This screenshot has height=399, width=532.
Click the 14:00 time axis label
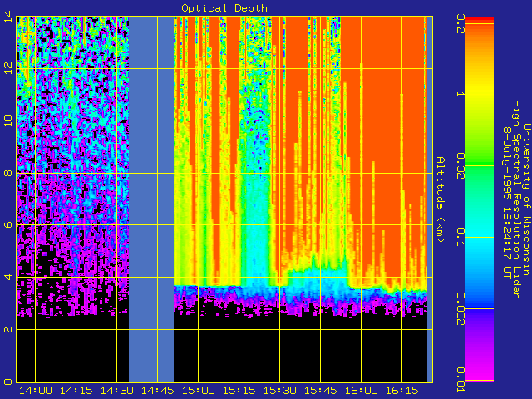pyautogui.click(x=36, y=391)
